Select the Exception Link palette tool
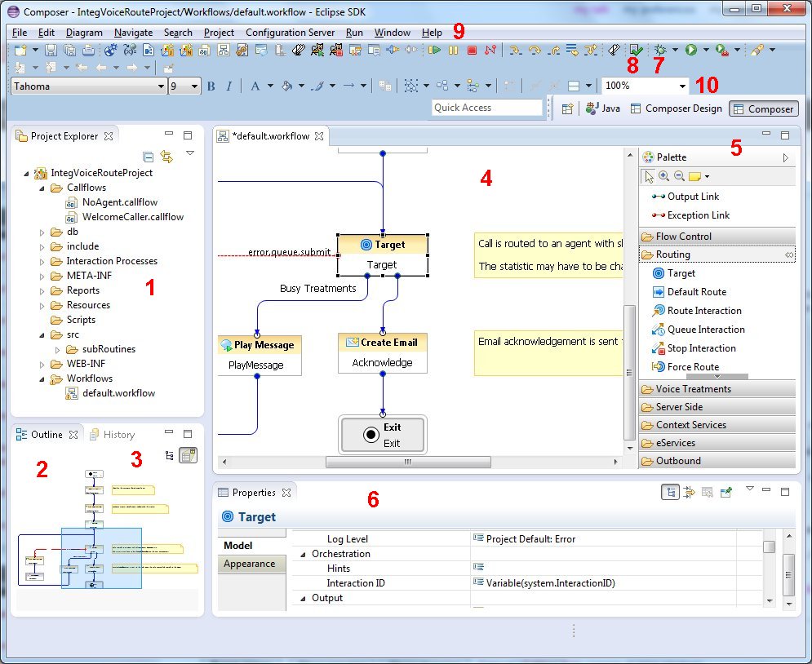The width and height of the screenshot is (812, 664). click(691, 215)
